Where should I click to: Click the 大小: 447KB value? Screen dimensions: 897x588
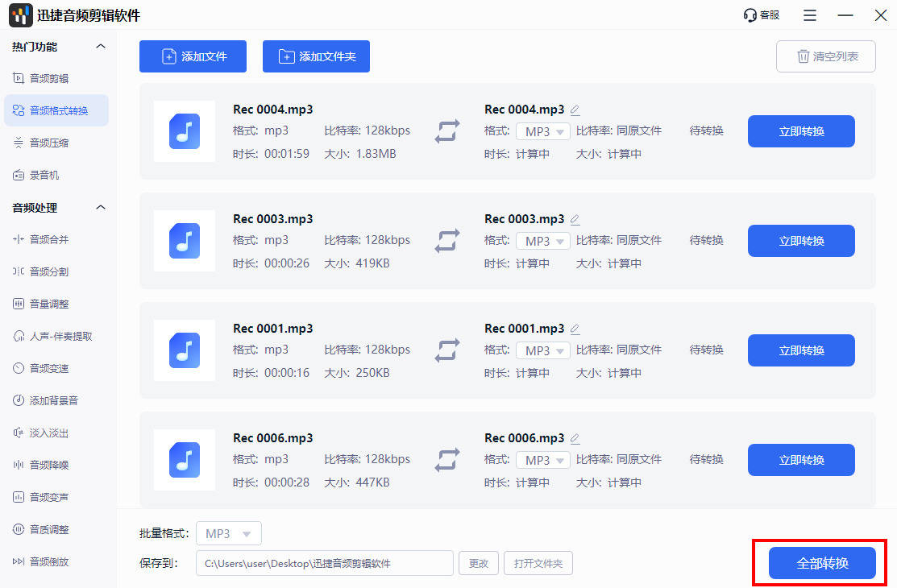pyautogui.click(x=357, y=482)
